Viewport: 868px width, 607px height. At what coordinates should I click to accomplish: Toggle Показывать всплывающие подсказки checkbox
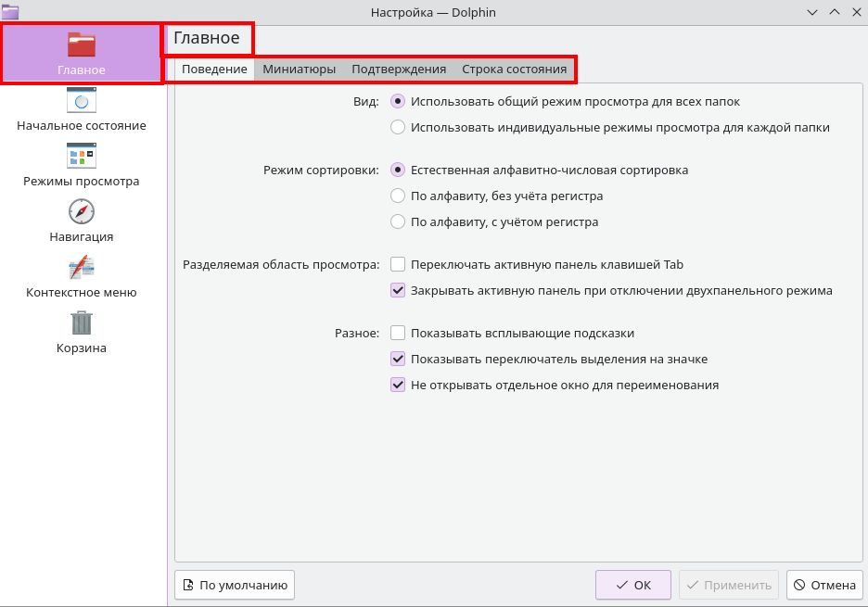pos(398,333)
